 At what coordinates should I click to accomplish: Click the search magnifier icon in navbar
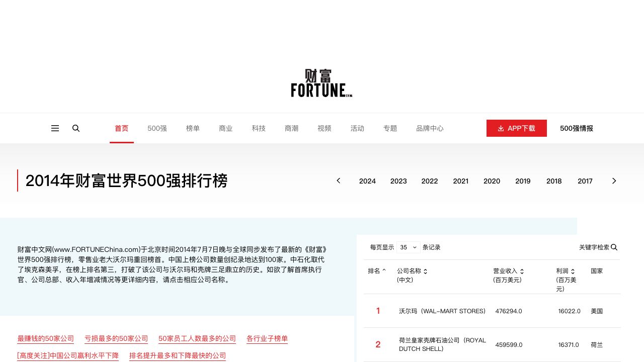click(x=76, y=128)
